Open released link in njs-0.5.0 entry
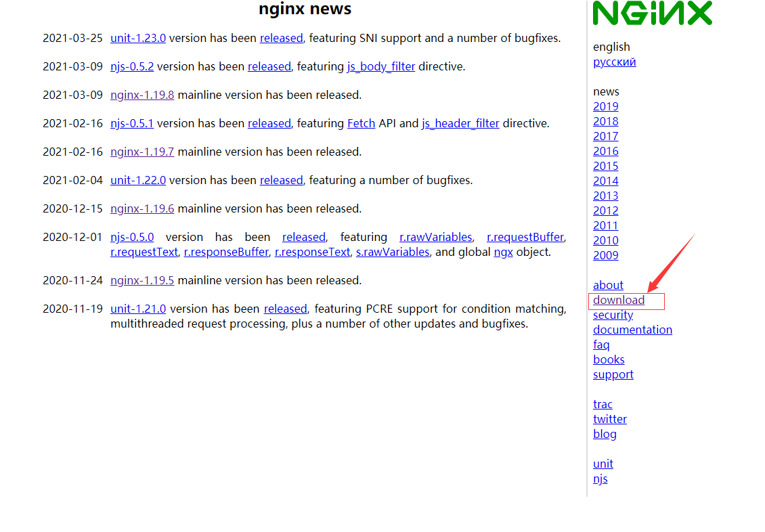The width and height of the screenshot is (765, 532). coord(303,237)
